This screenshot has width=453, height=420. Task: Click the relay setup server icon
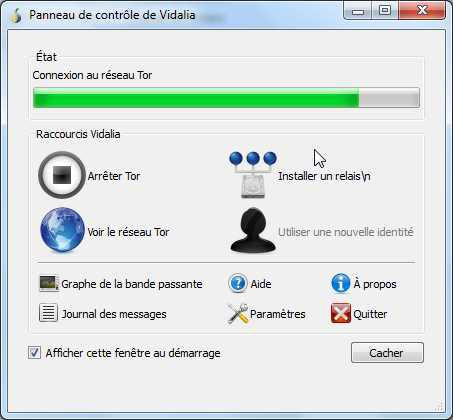(253, 175)
